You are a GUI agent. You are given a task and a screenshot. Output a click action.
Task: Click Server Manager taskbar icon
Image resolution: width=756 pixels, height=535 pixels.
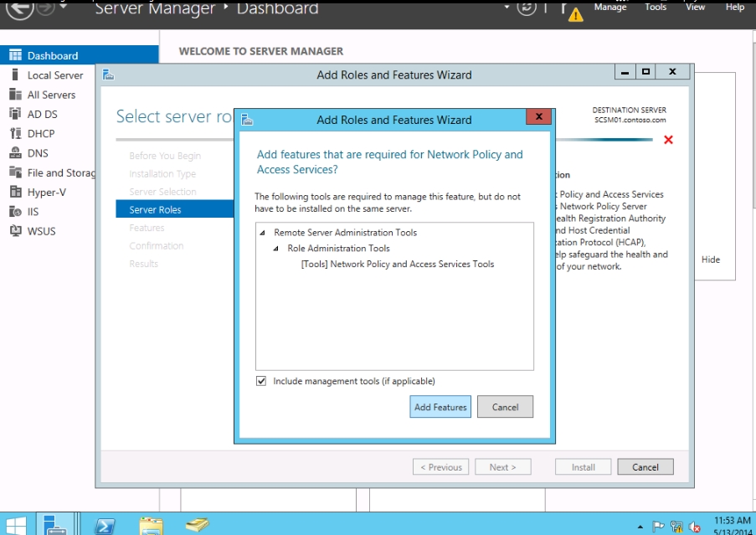tap(54, 525)
